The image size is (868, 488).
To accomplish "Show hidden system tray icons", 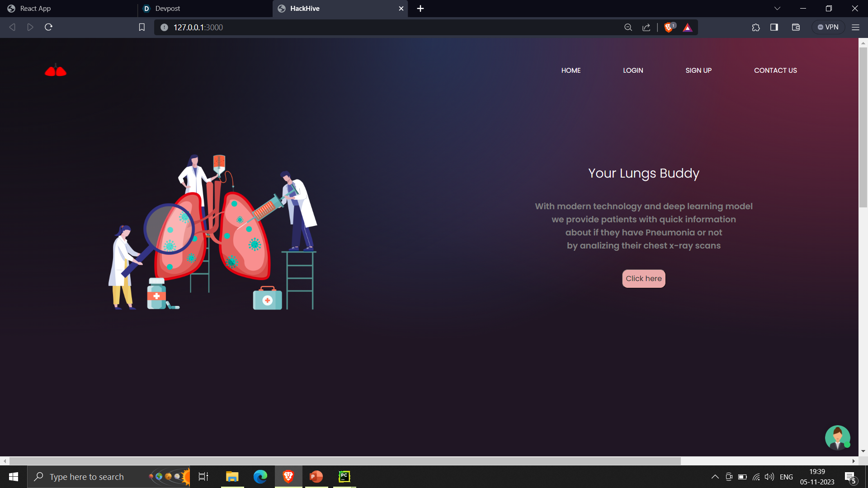I will [x=715, y=477].
